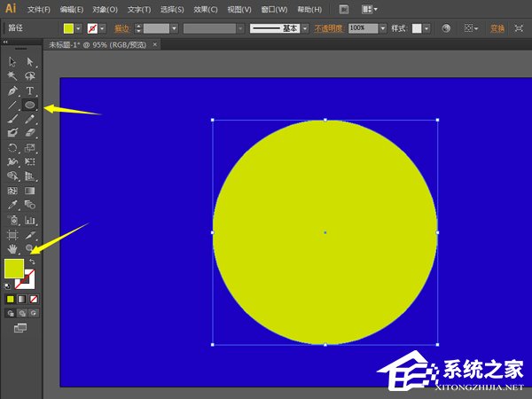This screenshot has width=532, height=399.
Task: Reset to default fill and stroke
Action: (7, 286)
